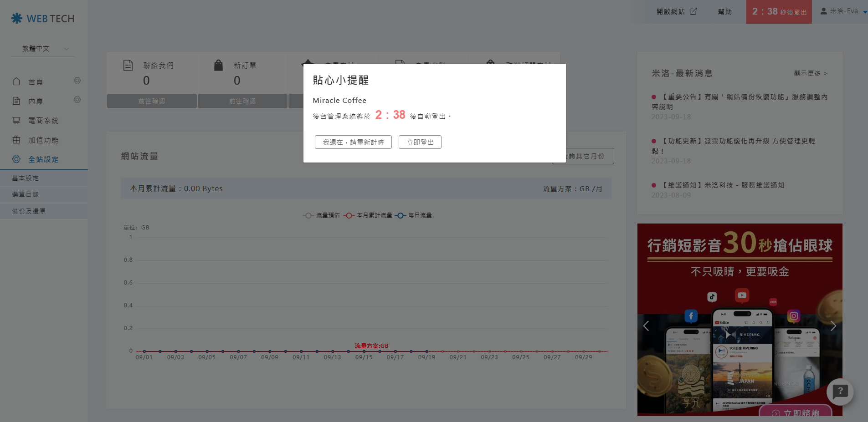Click 立即登出 button in dialog

point(420,142)
